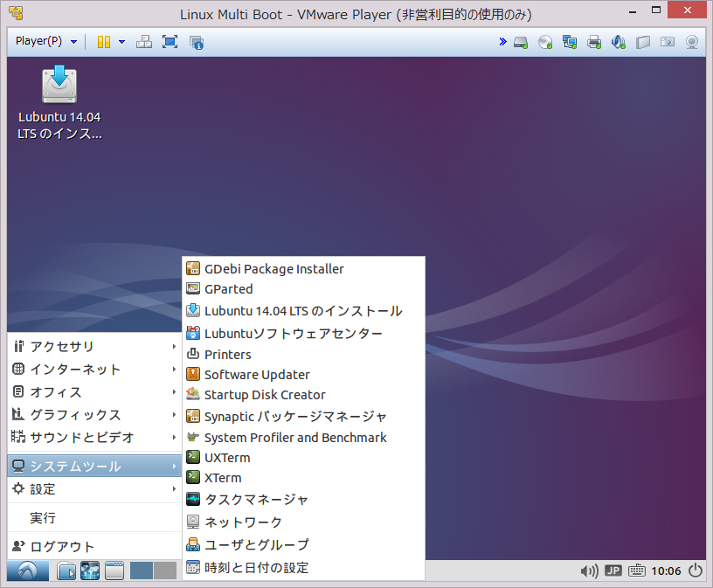The width and height of the screenshot is (713, 588).
Task: Expand the サウンドとビデオ submenu
Action: coord(94,438)
